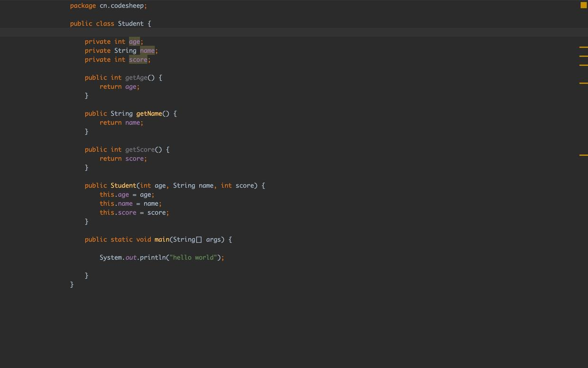588x368 pixels.
Task: Click the 'void' keyword in main declaration
Action: pyautogui.click(x=144, y=240)
